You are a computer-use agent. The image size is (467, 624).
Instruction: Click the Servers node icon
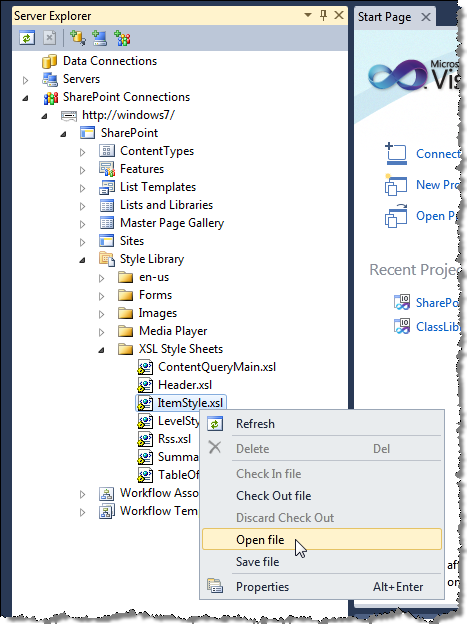(x=50, y=79)
